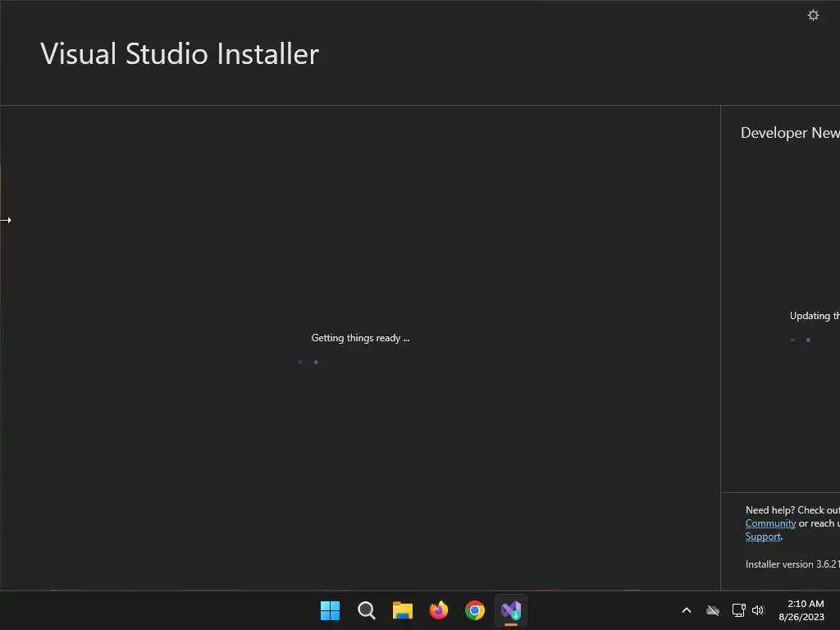Select the 'Getting things ready ...' text
The height and width of the screenshot is (630, 840).
[x=360, y=338]
